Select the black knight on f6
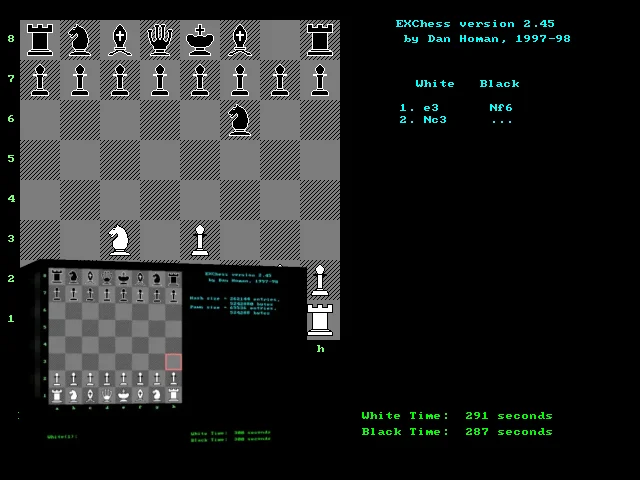Screen dimensions: 640x480 tap(240, 120)
